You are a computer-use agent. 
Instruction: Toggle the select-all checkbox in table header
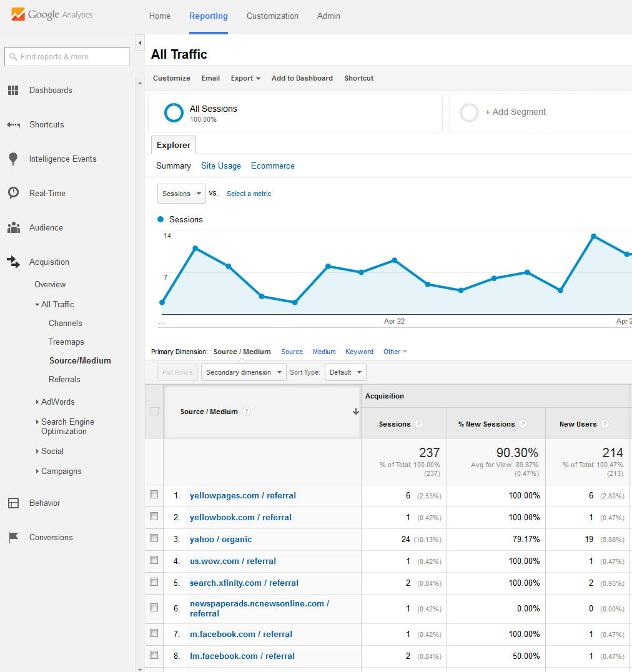155,412
